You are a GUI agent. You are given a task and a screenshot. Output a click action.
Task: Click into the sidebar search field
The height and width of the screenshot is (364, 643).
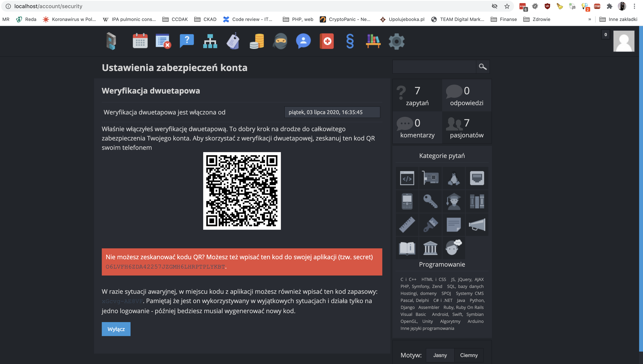pyautogui.click(x=434, y=67)
